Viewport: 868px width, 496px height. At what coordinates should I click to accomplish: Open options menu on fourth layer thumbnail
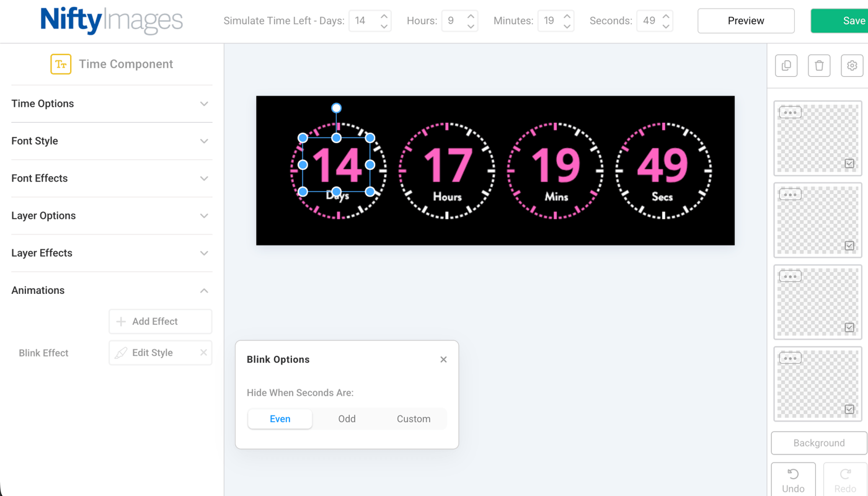[790, 358]
